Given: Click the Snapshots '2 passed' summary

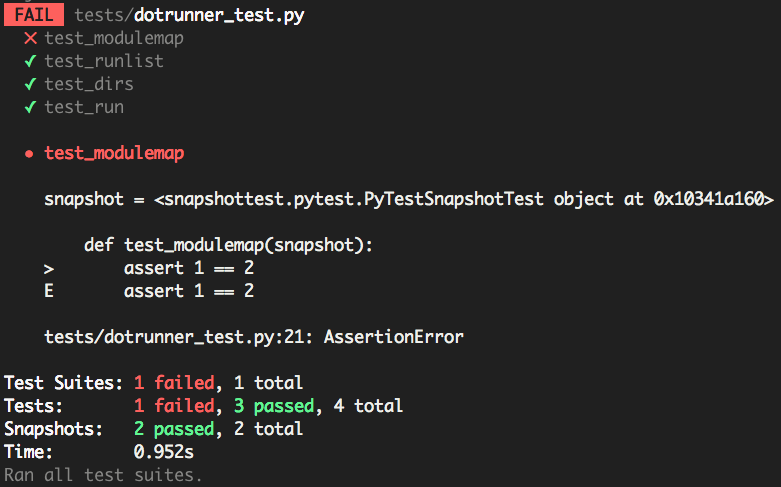Looking at the screenshot, I should tap(174, 429).
